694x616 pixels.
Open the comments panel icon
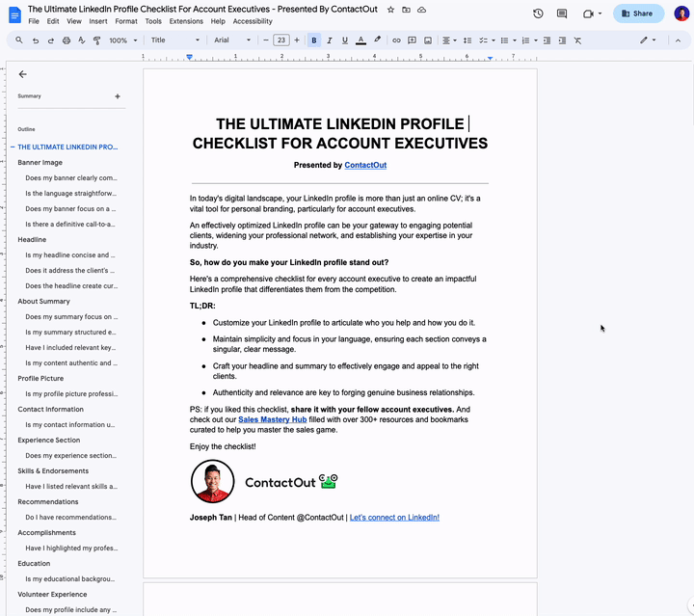[x=562, y=13]
